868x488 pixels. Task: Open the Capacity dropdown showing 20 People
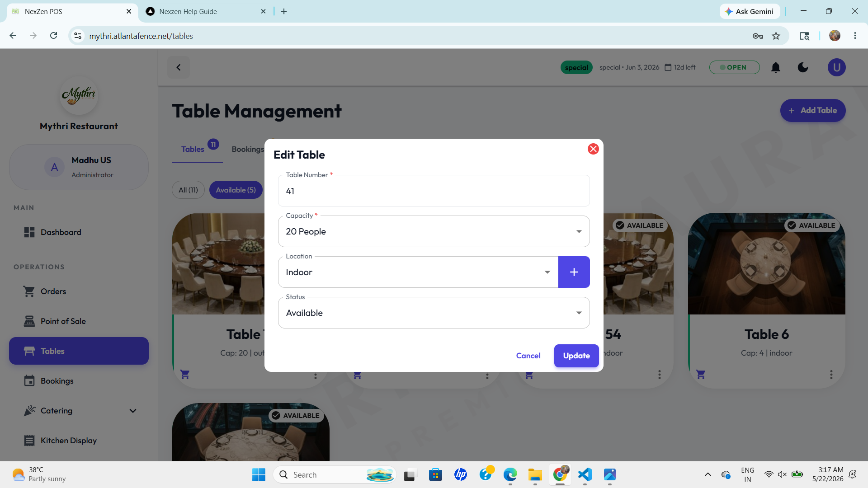pyautogui.click(x=434, y=231)
